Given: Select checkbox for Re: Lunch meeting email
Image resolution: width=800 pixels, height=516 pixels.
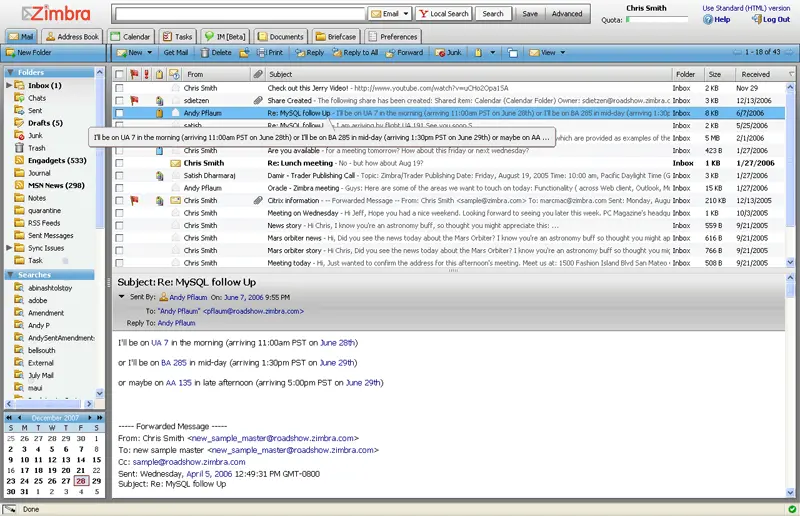Looking at the screenshot, I should pyautogui.click(x=119, y=163).
